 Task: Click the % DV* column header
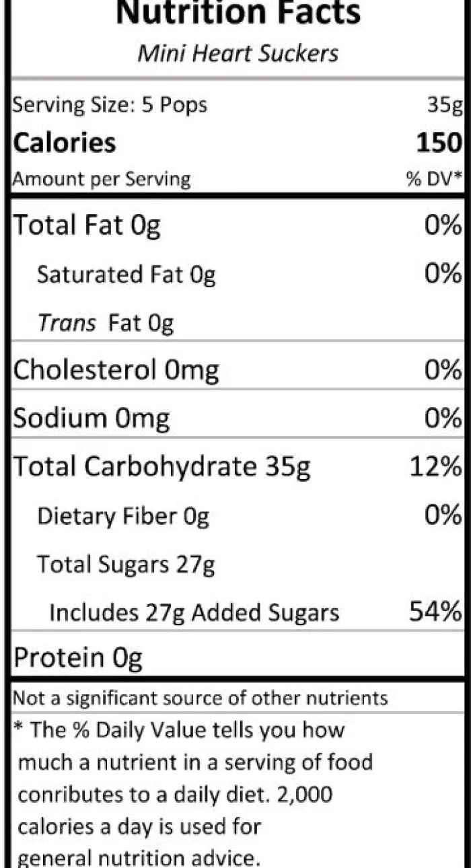point(435,180)
